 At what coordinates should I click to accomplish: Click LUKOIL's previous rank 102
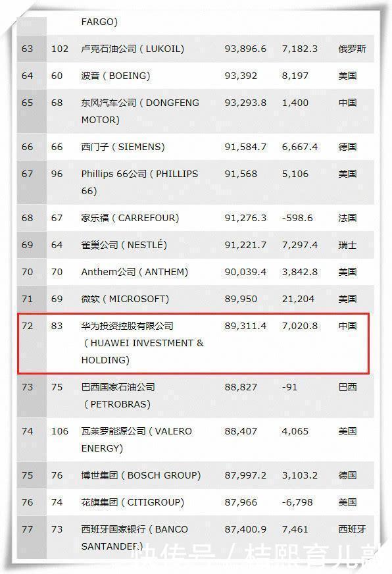(60, 49)
